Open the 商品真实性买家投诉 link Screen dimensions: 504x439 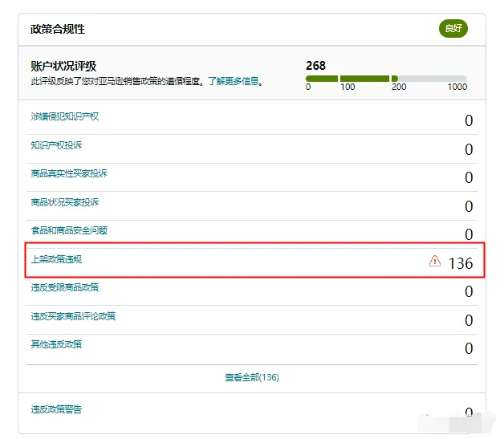point(69,173)
